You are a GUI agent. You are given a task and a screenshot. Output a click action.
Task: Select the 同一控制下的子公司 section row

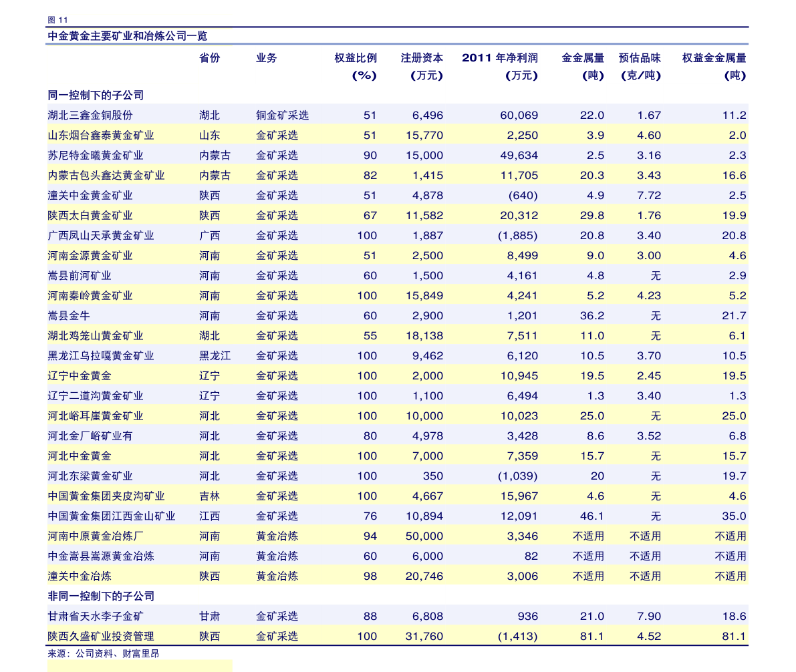(x=95, y=95)
